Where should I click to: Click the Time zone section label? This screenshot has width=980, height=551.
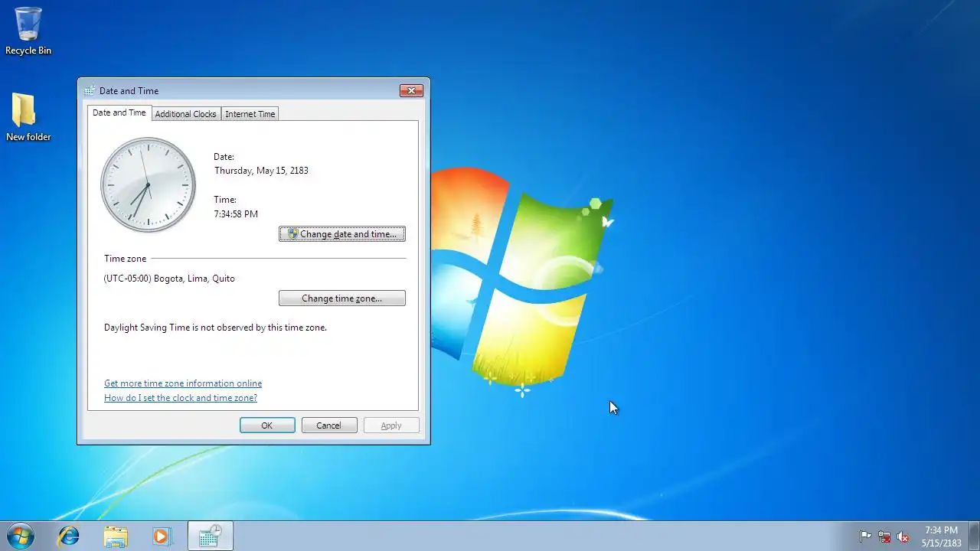click(125, 259)
